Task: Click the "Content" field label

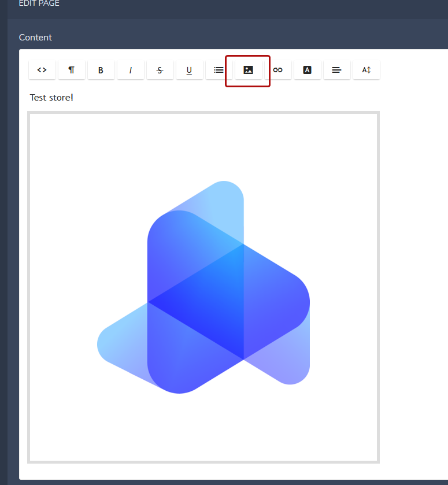Action: 35,38
